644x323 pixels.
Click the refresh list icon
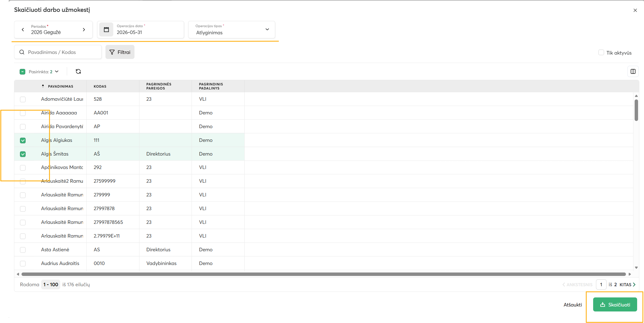pos(78,71)
